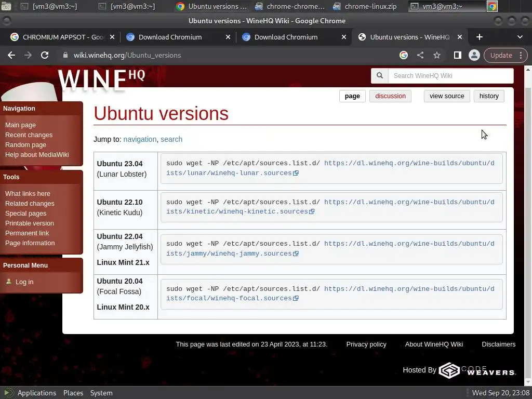Viewport: 532px width, 399px height.
Task: Click the CodeWeavers hosted-by logo
Action: [477, 370]
